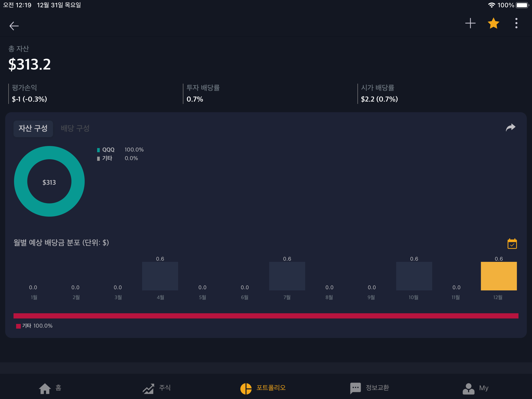Tap the 10월 dividend bar
Screen dimensions: 532x399
point(414,276)
